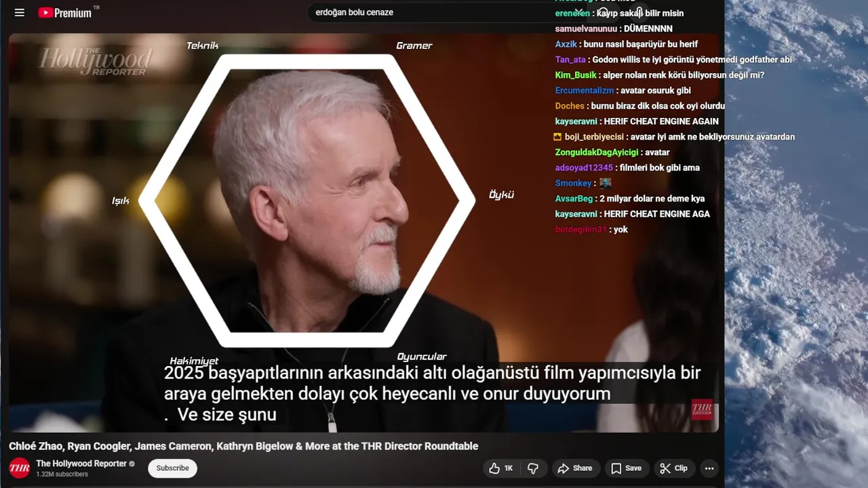This screenshot has width=868, height=488.
Task: Share the video
Action: [x=575, y=468]
